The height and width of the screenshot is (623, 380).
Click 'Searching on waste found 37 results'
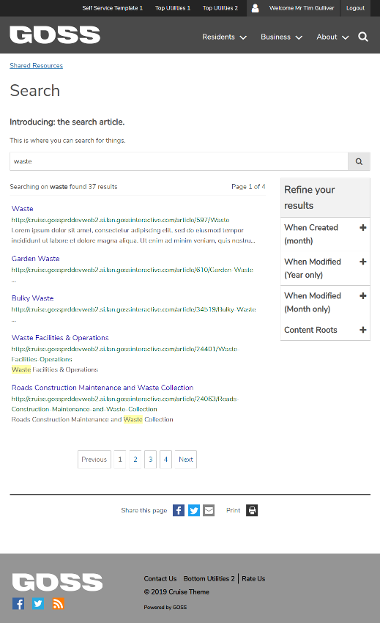63,186
